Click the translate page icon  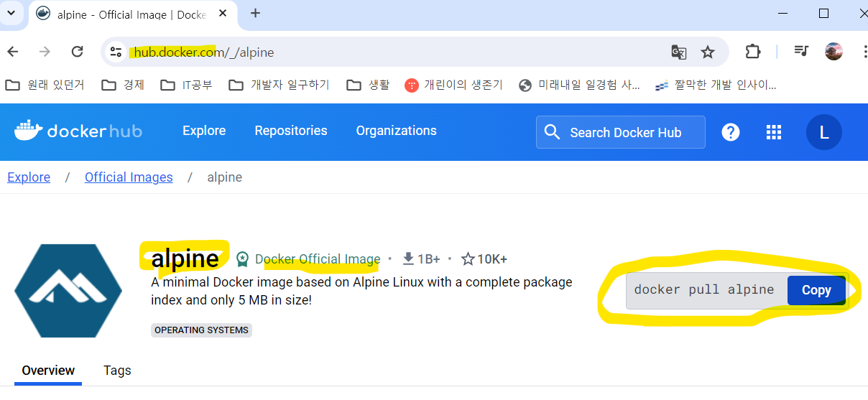pyautogui.click(x=678, y=52)
